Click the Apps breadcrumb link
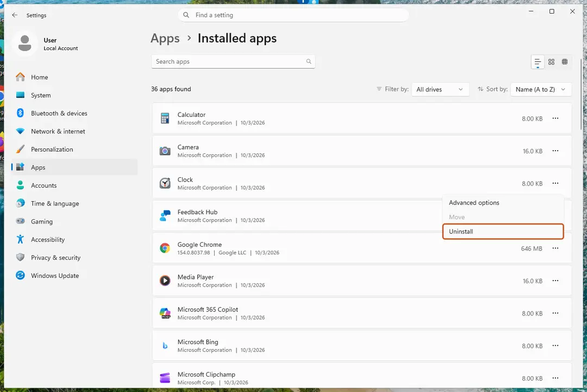The width and height of the screenshot is (587, 392). pyautogui.click(x=165, y=39)
